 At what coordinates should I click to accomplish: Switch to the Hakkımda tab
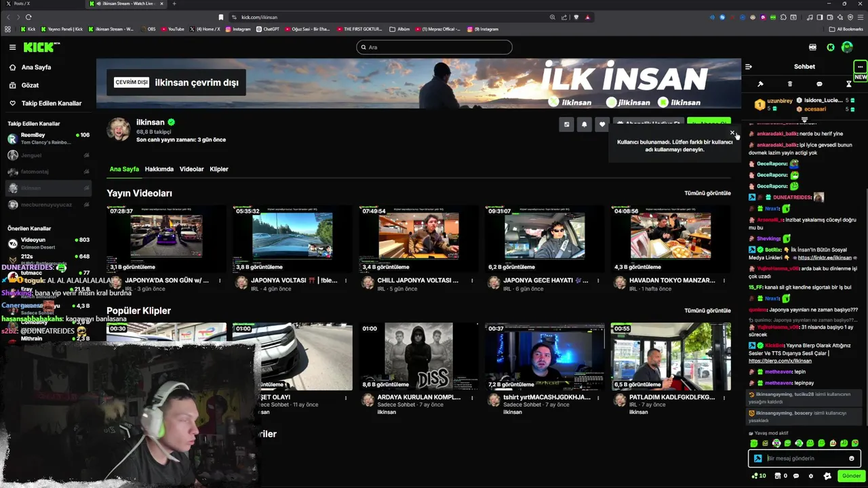point(159,169)
